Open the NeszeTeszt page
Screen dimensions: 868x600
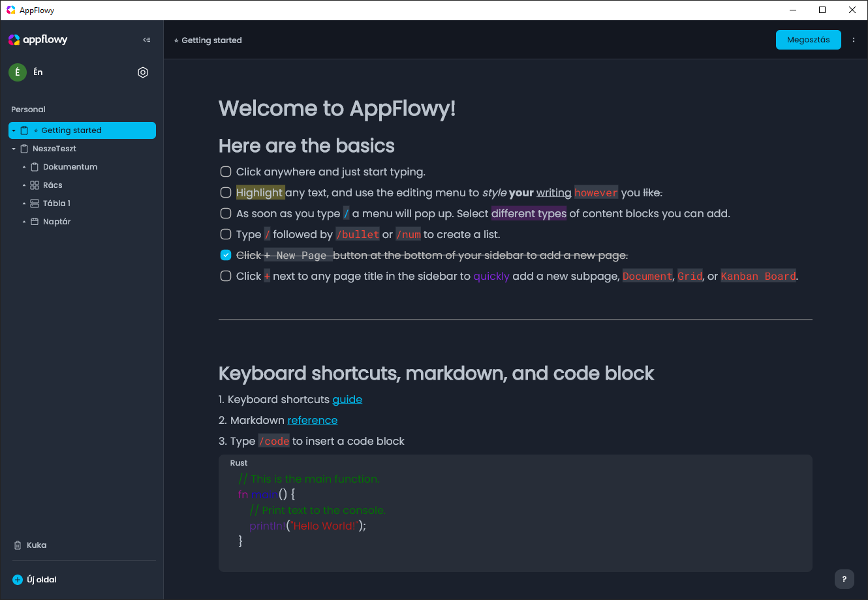[82, 149]
